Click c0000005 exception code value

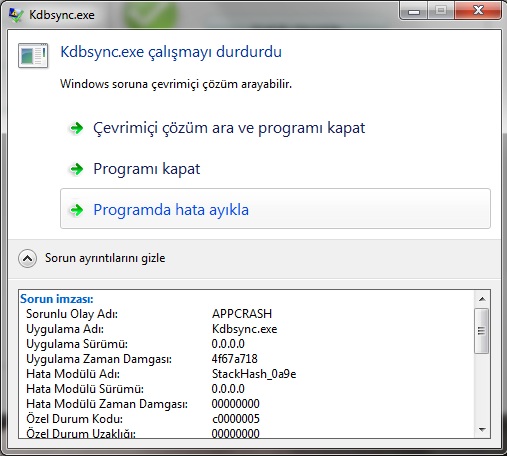[236, 419]
